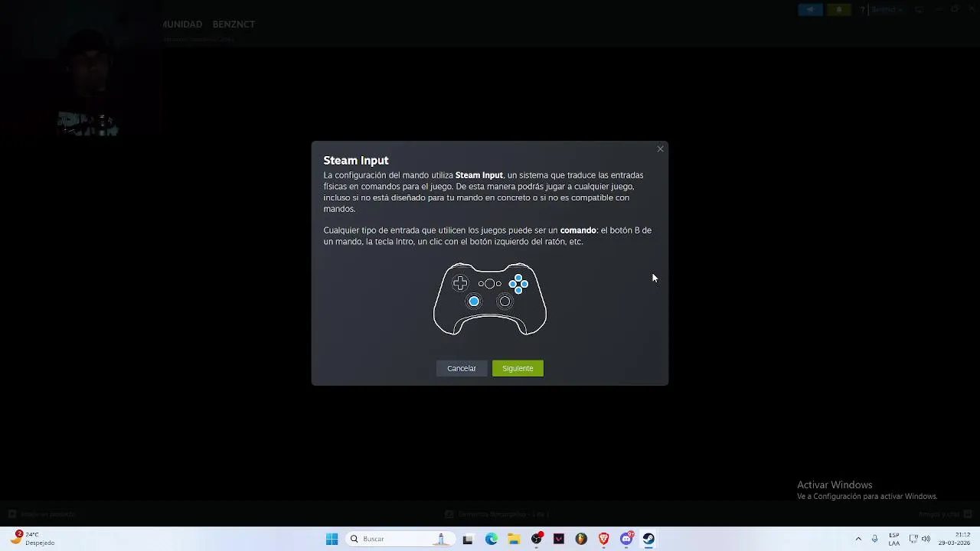Image resolution: width=980 pixels, height=551 pixels.
Task: Click the volume tray icon
Action: (x=926, y=539)
